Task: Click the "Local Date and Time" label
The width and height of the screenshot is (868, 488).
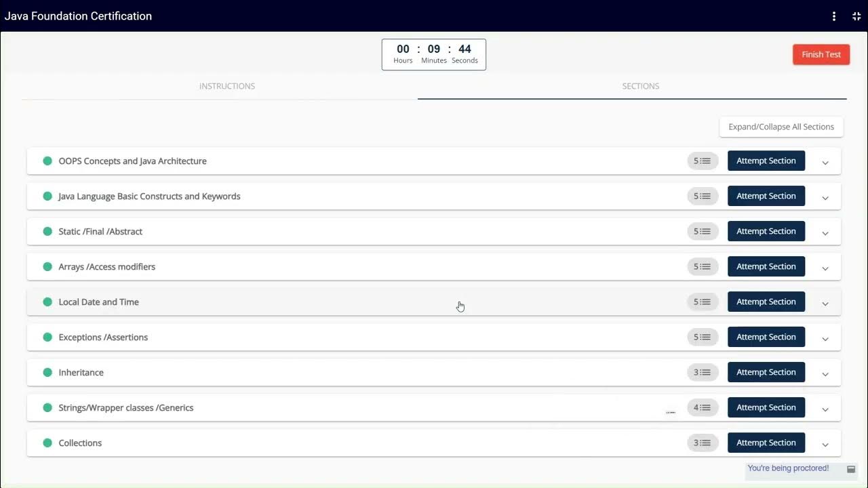Action: (99, 302)
